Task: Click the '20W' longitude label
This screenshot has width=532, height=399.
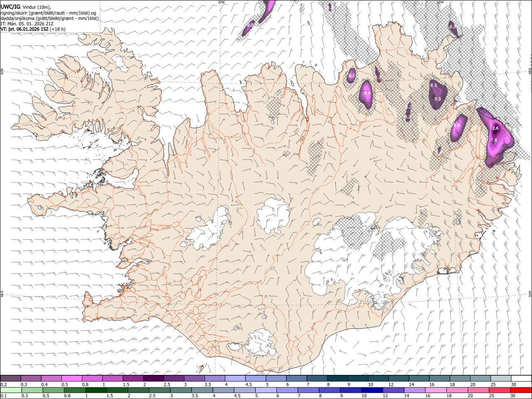Action: coord(221,2)
